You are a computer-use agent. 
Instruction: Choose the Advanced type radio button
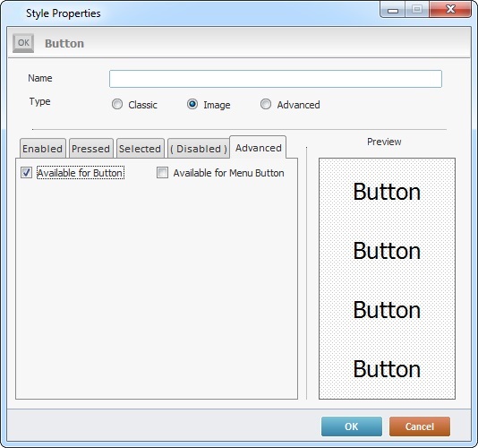coord(266,104)
